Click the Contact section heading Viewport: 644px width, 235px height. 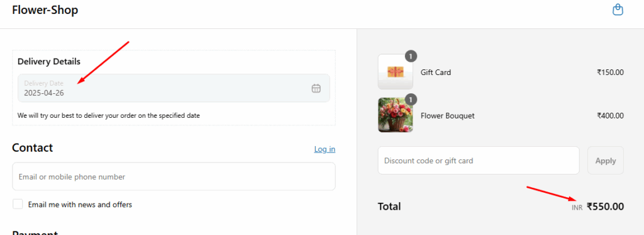click(33, 148)
